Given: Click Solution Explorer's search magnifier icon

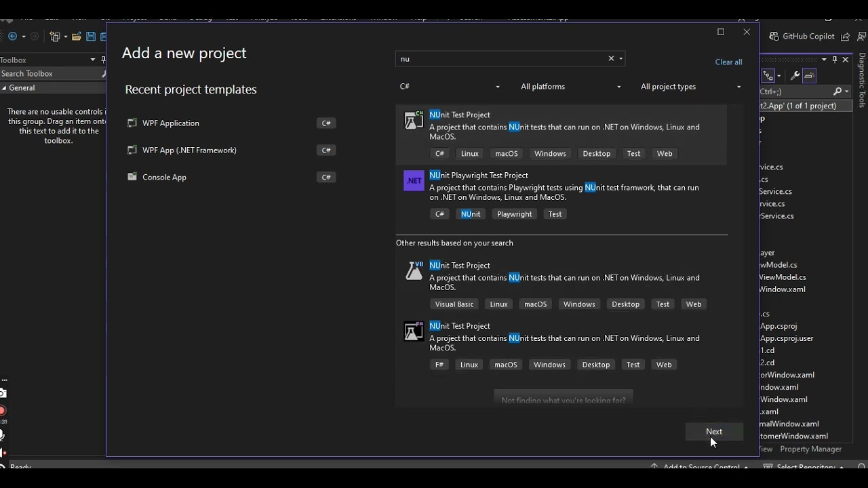Looking at the screenshot, I should click(838, 91).
